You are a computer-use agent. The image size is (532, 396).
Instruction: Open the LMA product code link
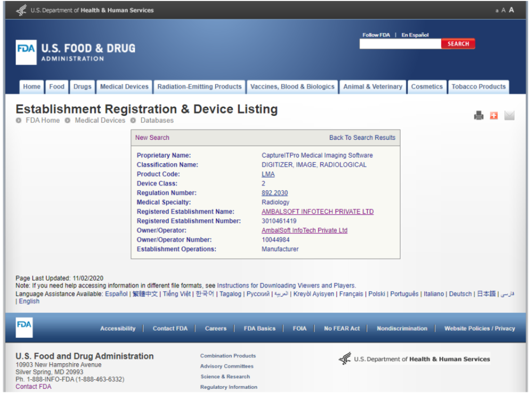click(268, 174)
